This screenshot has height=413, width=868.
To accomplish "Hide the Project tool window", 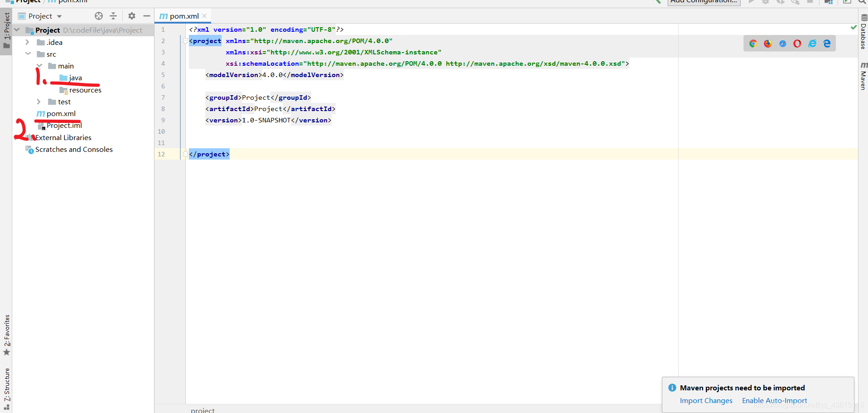I will 146,16.
